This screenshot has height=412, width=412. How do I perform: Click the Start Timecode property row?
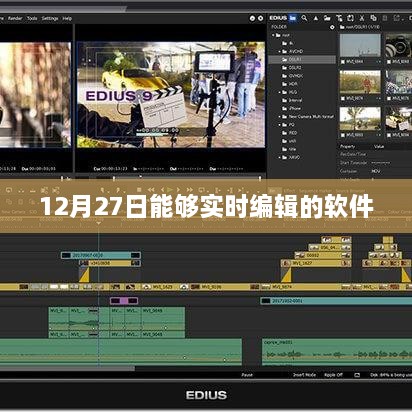pyautogui.click(x=375, y=163)
